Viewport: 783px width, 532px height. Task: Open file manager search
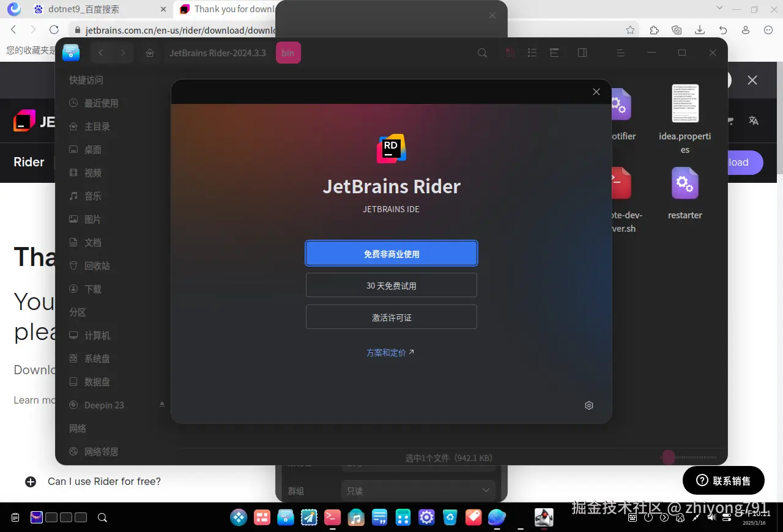point(482,53)
